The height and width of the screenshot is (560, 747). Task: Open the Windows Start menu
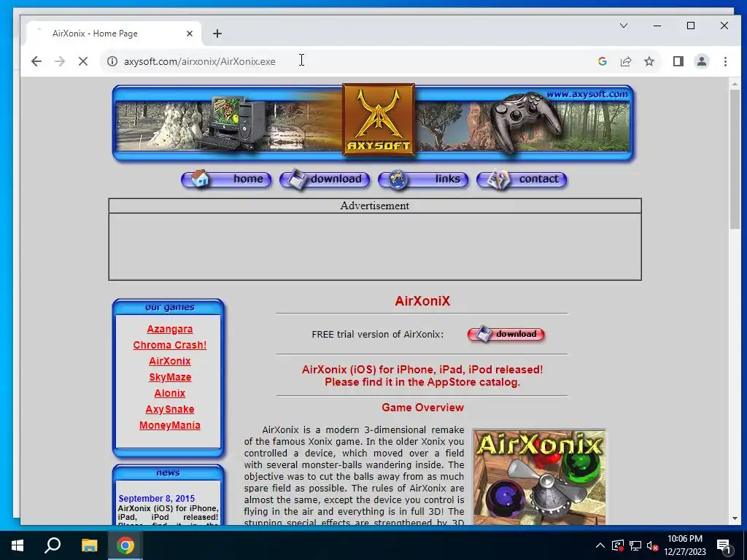pos(18,545)
